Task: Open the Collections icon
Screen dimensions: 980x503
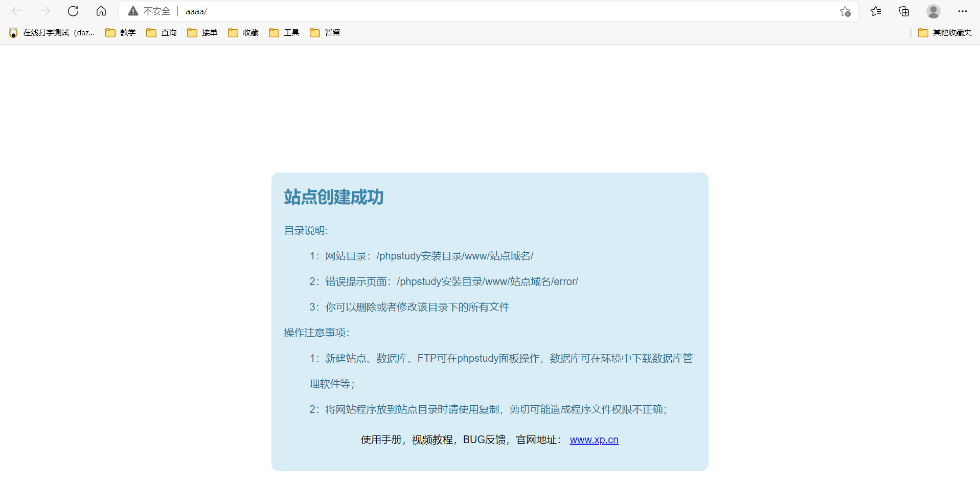Action: tap(904, 11)
